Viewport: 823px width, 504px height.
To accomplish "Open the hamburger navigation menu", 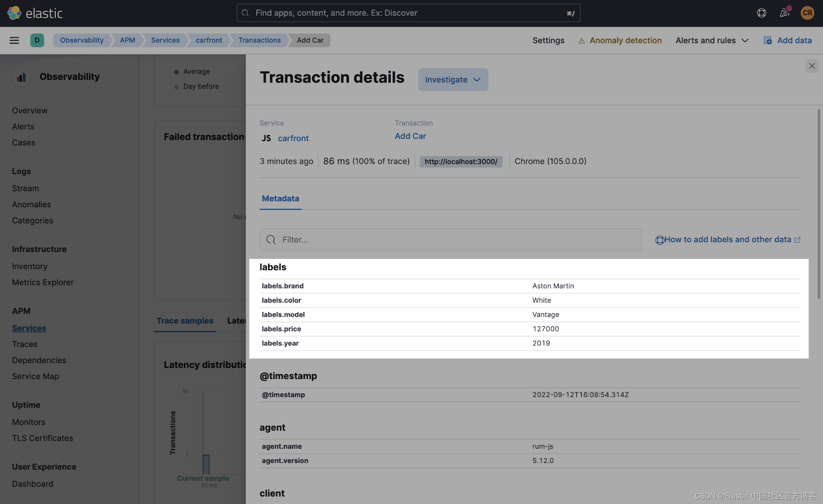I will (x=14, y=40).
